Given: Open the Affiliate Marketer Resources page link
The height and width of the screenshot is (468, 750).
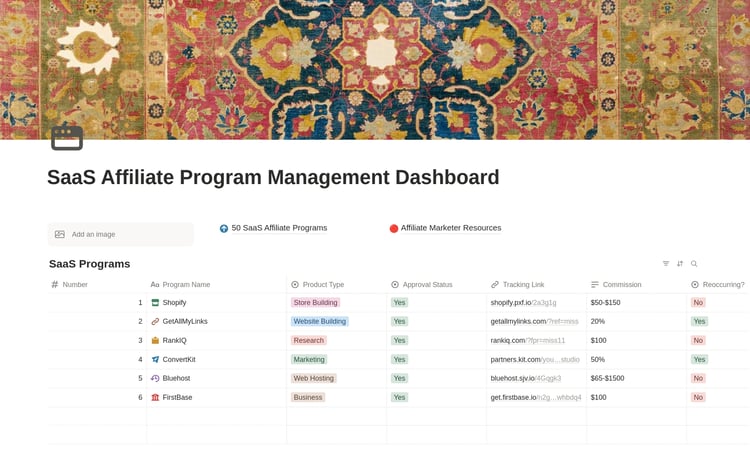Looking at the screenshot, I should pyautogui.click(x=451, y=228).
